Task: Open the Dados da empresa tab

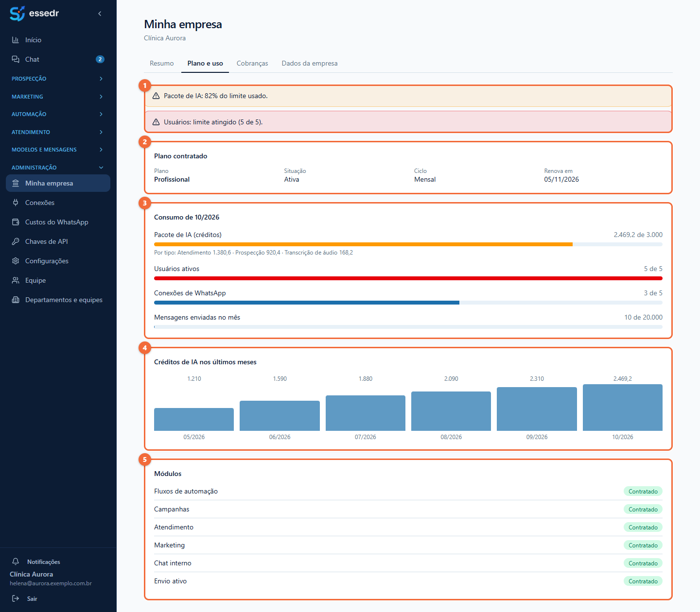Action: click(310, 64)
